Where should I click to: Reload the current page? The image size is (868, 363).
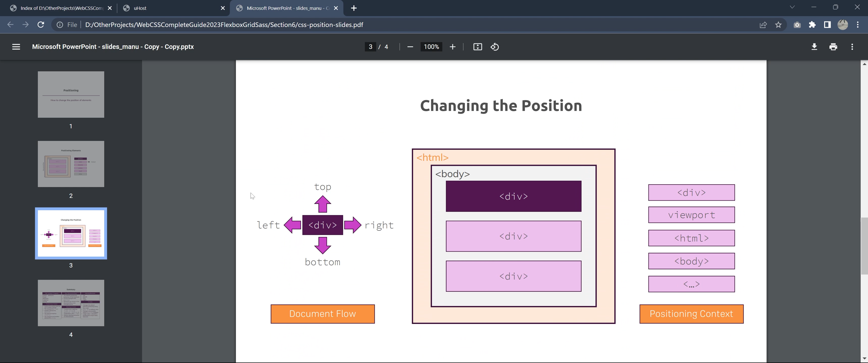point(41,25)
